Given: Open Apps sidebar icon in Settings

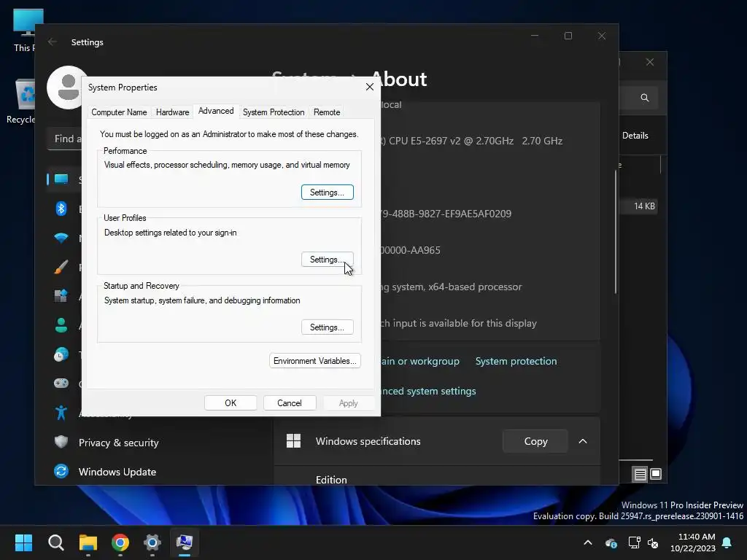Looking at the screenshot, I should [61, 296].
